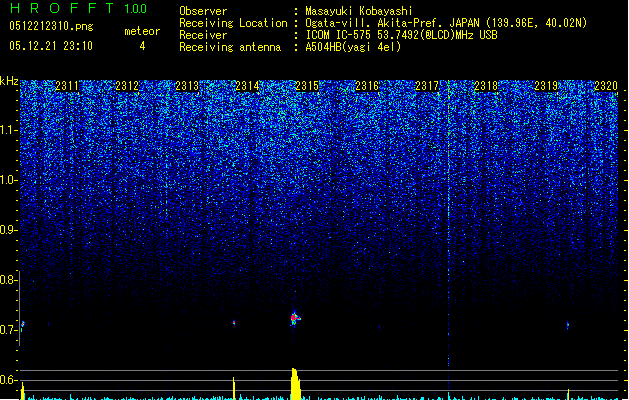Click the 2316 time marker
Viewport: 629px width, 400px height.
[367, 86]
